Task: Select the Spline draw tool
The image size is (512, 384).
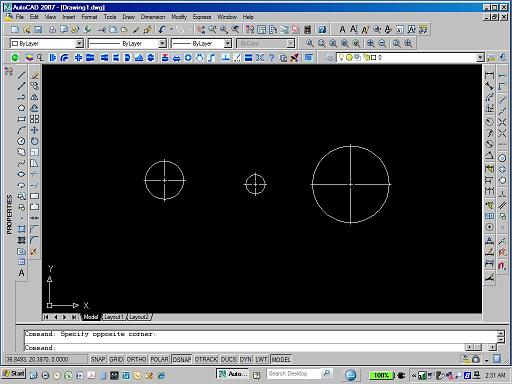Action: (x=21, y=163)
